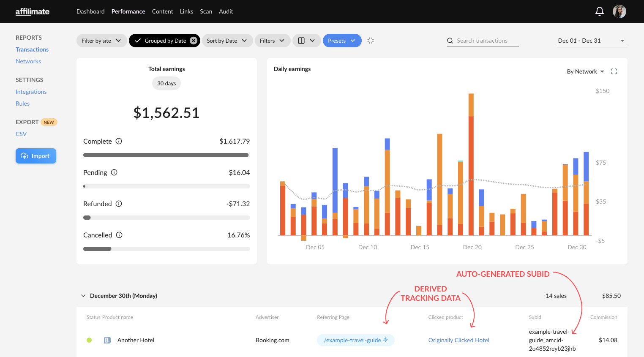Open the columns layout dropdown
This screenshot has width=644, height=357.
coord(306,41)
